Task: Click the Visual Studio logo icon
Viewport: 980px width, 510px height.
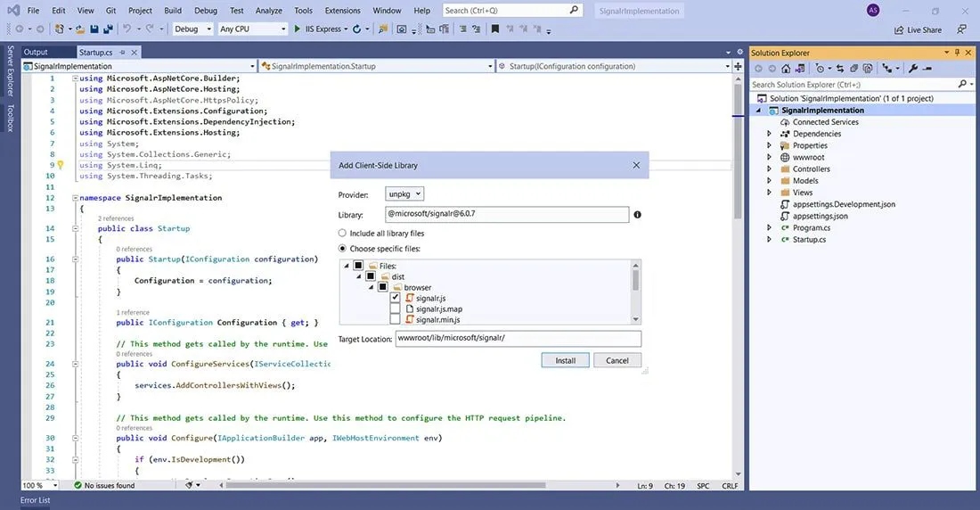Action: (13, 10)
